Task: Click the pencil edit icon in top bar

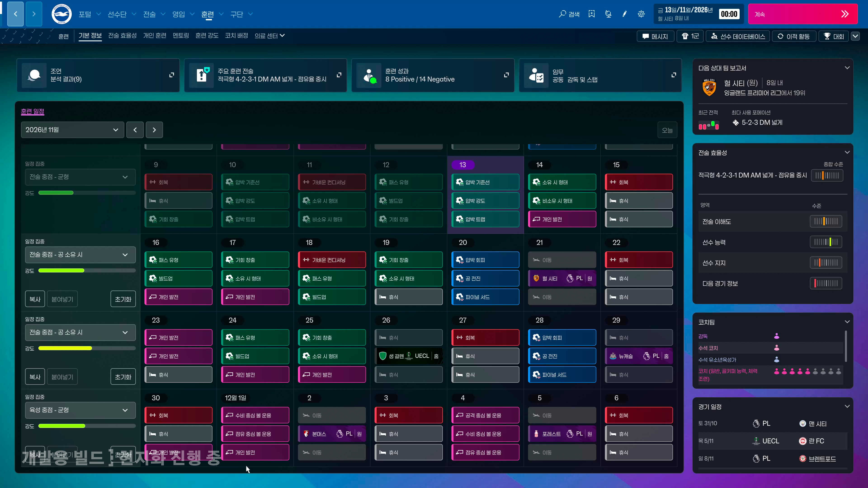Action: pos(625,14)
